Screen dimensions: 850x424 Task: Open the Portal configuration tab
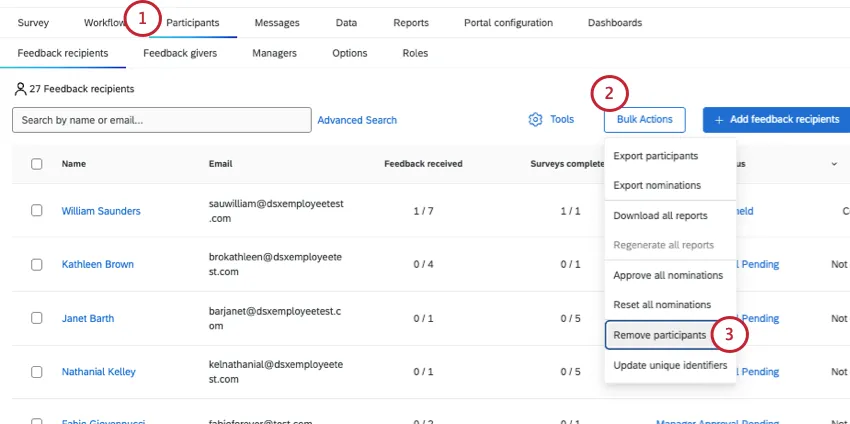[x=508, y=23]
